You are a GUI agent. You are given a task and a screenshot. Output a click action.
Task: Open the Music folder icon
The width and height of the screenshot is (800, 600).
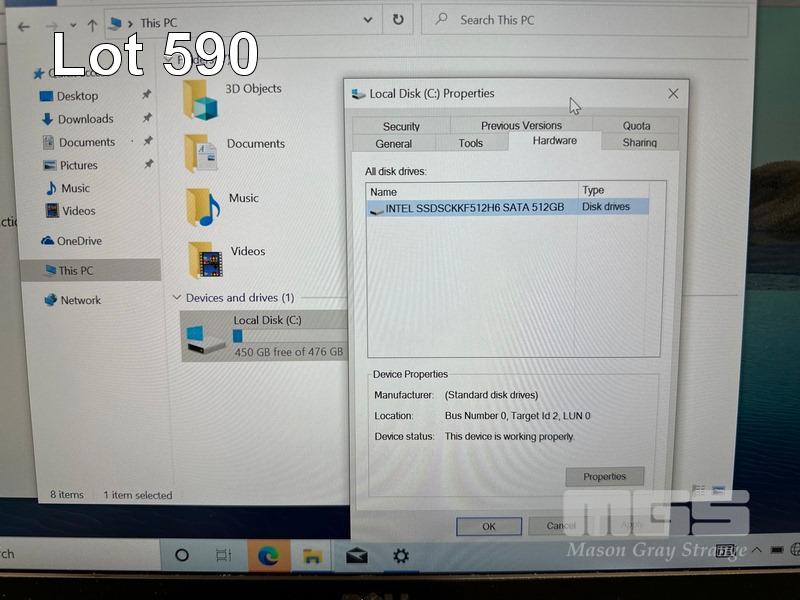click(202, 207)
